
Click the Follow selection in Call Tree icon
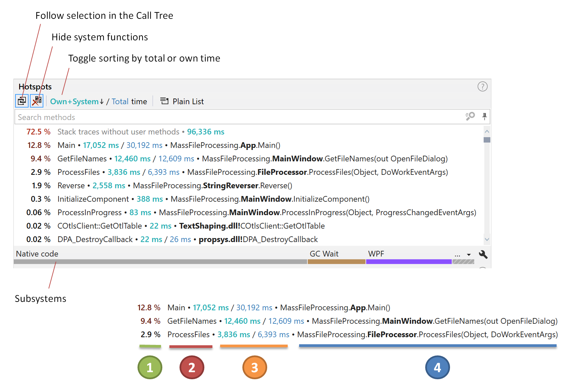tap(22, 101)
